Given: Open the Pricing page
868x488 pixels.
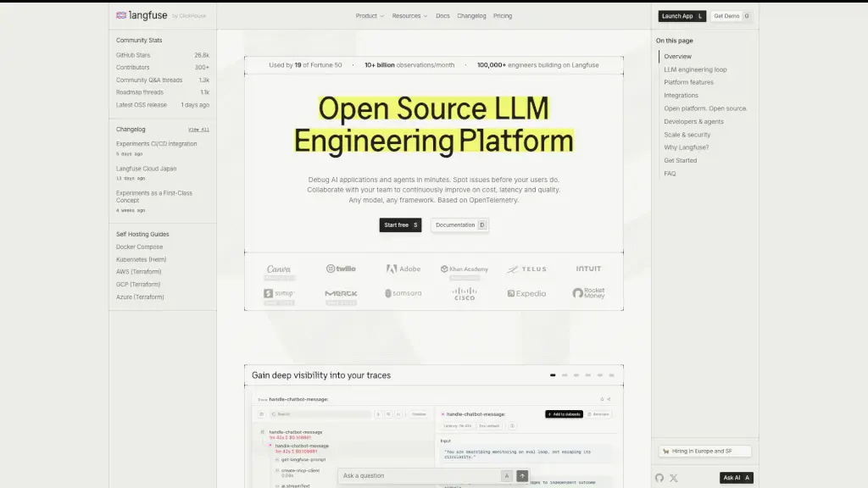Looking at the screenshot, I should click(503, 16).
